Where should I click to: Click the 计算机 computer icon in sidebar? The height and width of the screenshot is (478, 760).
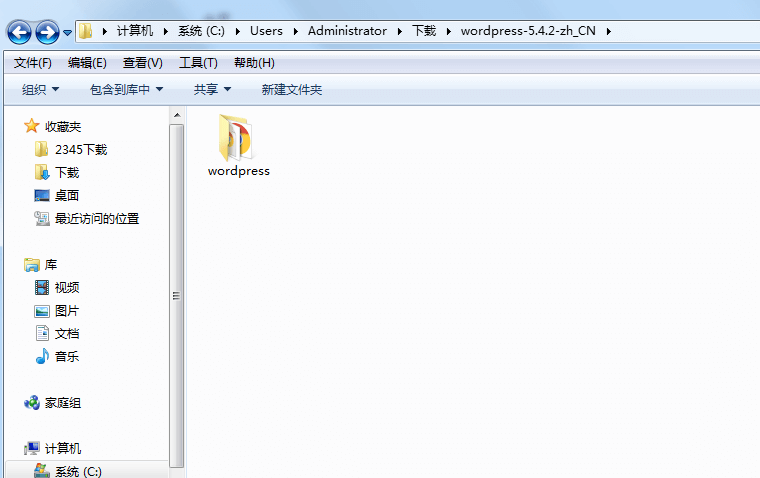coord(32,448)
